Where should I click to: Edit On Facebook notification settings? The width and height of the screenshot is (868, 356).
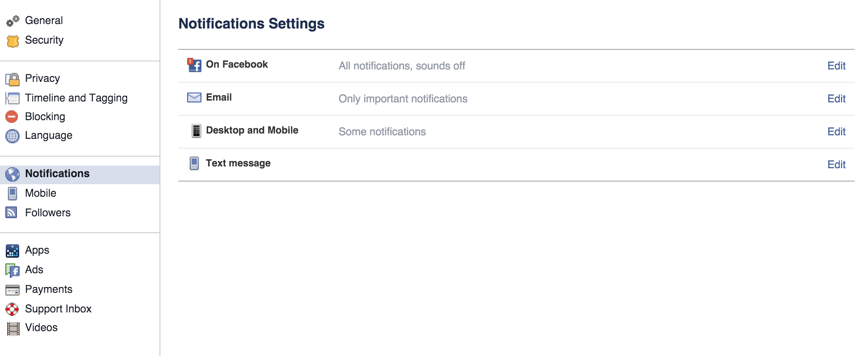point(836,66)
